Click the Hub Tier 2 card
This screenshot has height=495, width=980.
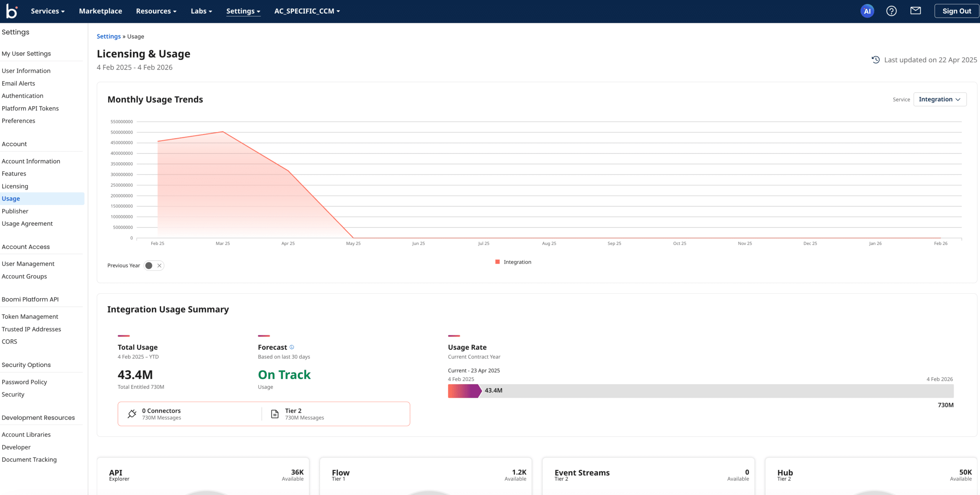871,476
